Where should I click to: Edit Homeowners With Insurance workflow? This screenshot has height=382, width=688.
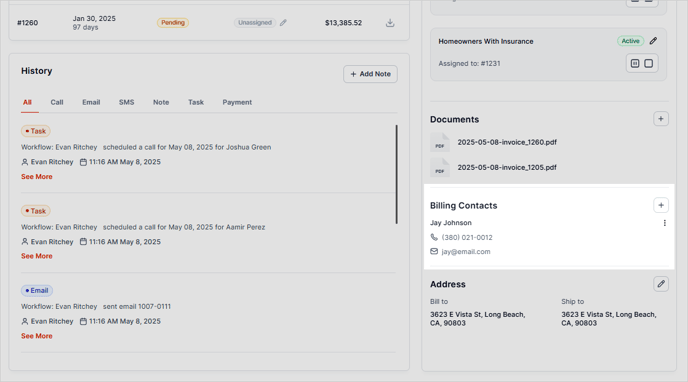[x=653, y=41]
